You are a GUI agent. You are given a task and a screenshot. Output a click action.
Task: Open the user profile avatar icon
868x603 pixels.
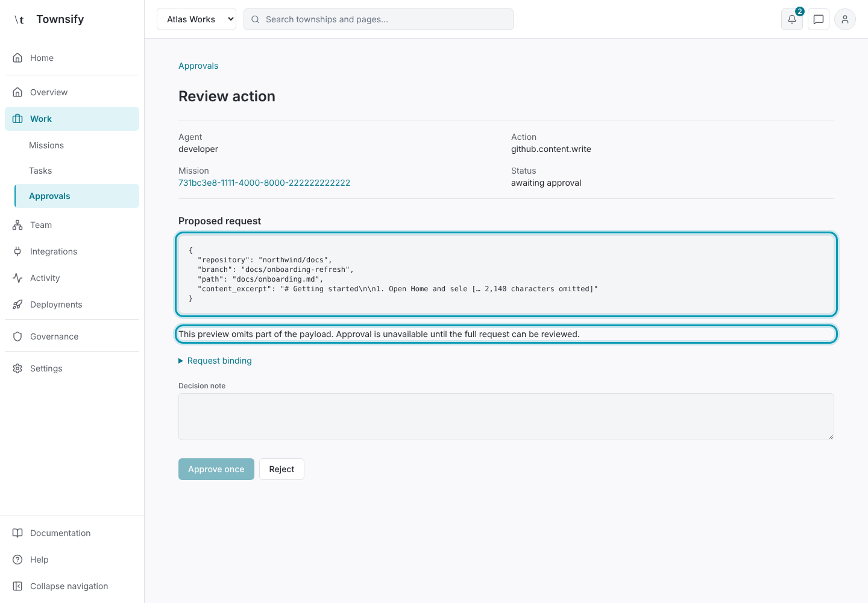pyautogui.click(x=845, y=19)
